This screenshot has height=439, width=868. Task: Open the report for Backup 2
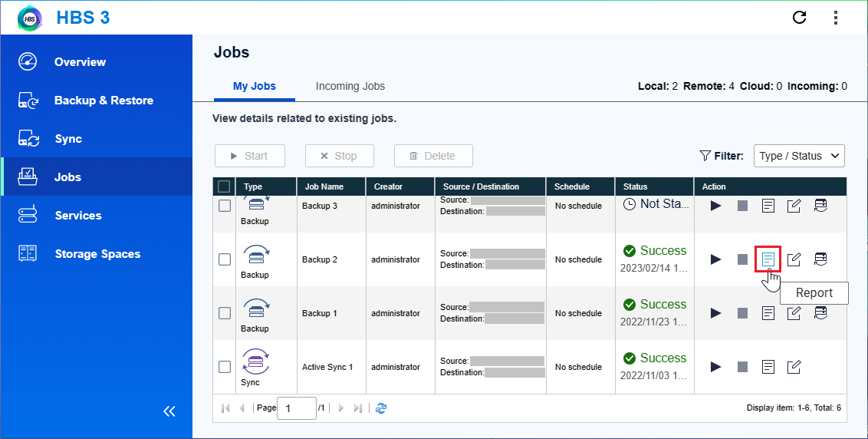tap(768, 259)
